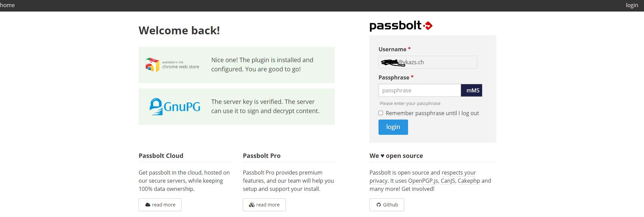Open Passbolt Cloud read more button
The width and height of the screenshot is (644, 217).
pos(160,205)
